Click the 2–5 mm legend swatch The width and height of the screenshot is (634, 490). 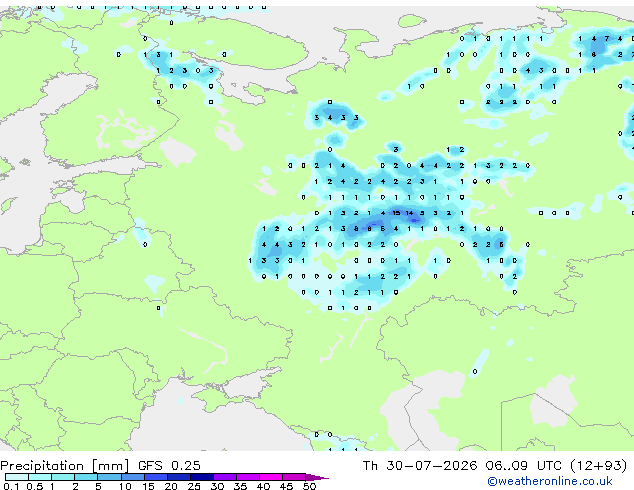[x=86, y=477]
